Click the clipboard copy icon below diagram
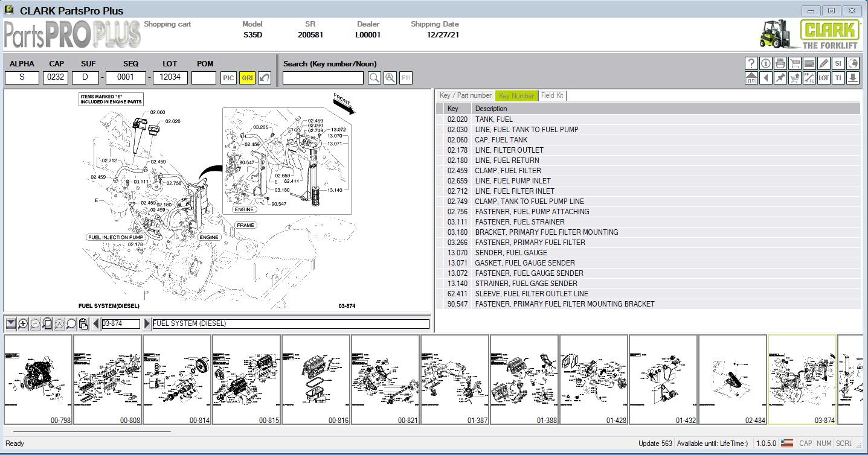The height and width of the screenshot is (455, 868). click(x=83, y=324)
